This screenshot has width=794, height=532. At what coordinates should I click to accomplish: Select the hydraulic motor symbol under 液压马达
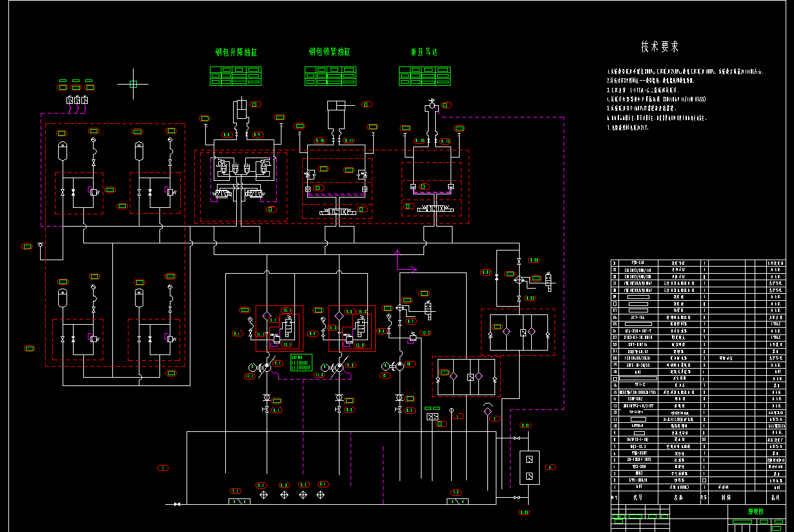point(431,104)
